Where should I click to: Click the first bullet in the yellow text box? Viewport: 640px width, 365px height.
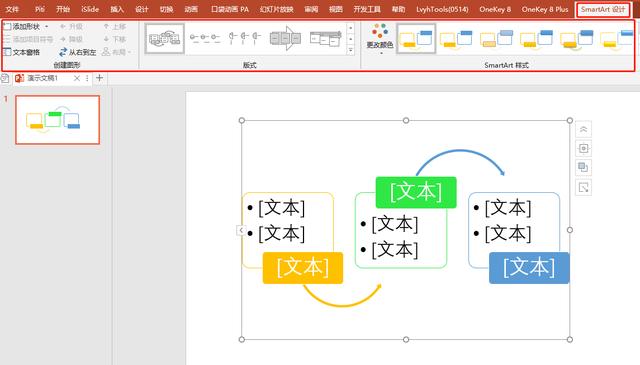(276, 208)
